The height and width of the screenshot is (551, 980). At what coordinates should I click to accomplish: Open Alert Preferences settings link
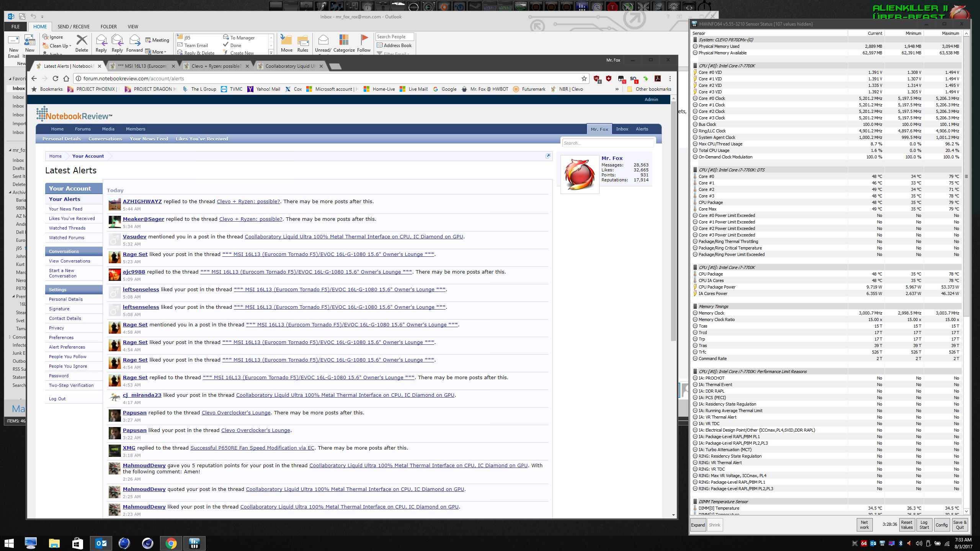[67, 347]
